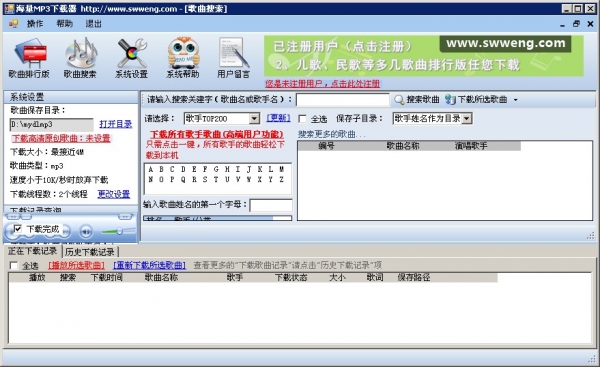Click 下载所有歌手歌曲(高端用户功能) link
600x367 pixels.
point(217,134)
